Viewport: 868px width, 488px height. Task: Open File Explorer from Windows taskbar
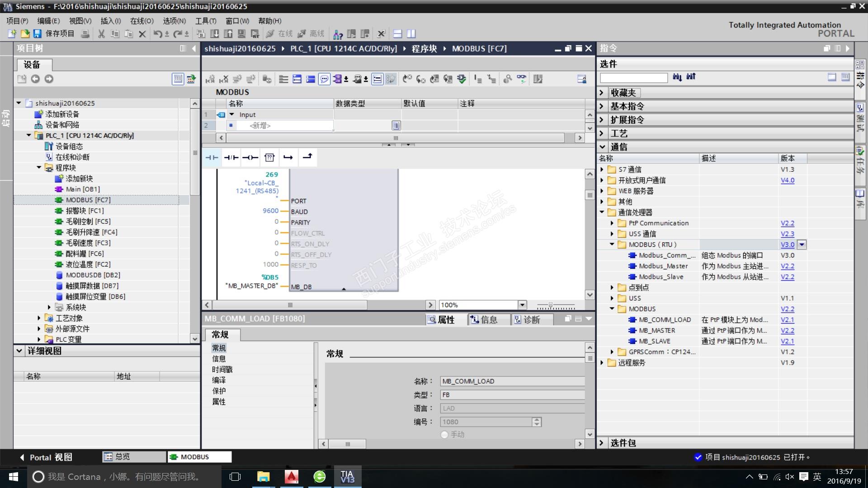click(263, 477)
